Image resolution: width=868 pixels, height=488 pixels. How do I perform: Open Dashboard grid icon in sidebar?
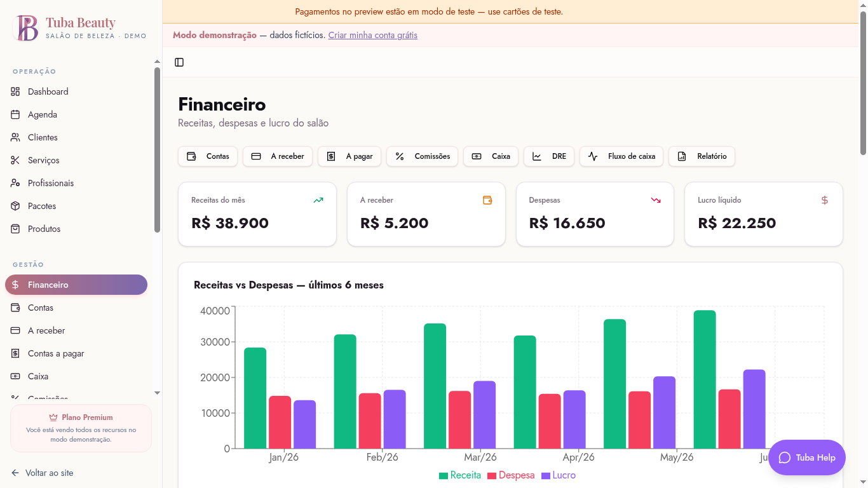click(x=15, y=91)
